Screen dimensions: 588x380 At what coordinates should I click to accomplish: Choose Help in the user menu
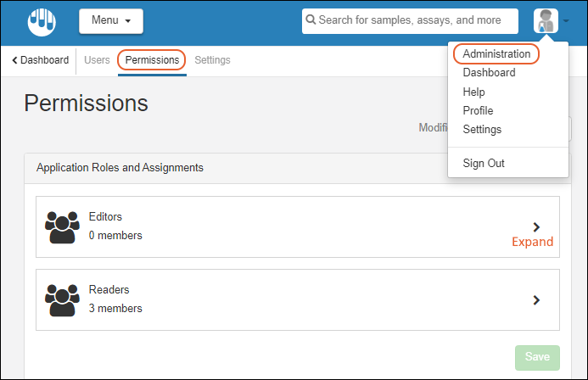pos(474,92)
